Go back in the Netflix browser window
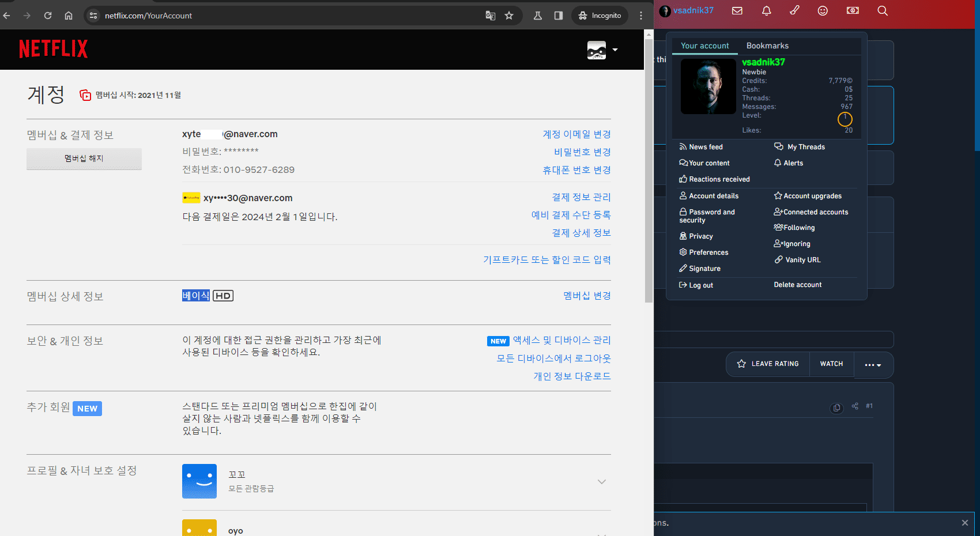This screenshot has height=536, width=980. [x=7, y=16]
